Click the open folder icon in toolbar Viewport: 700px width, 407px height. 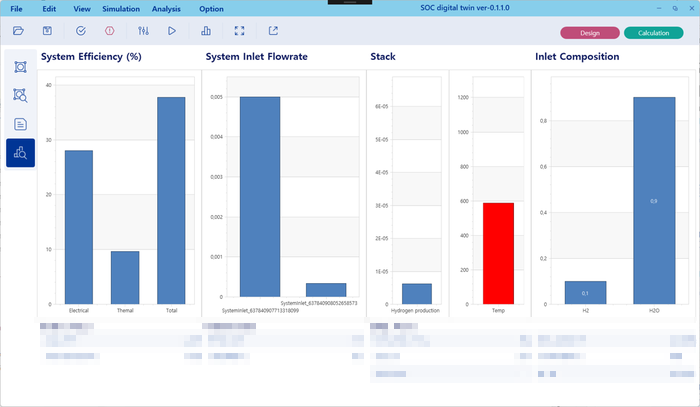18,31
